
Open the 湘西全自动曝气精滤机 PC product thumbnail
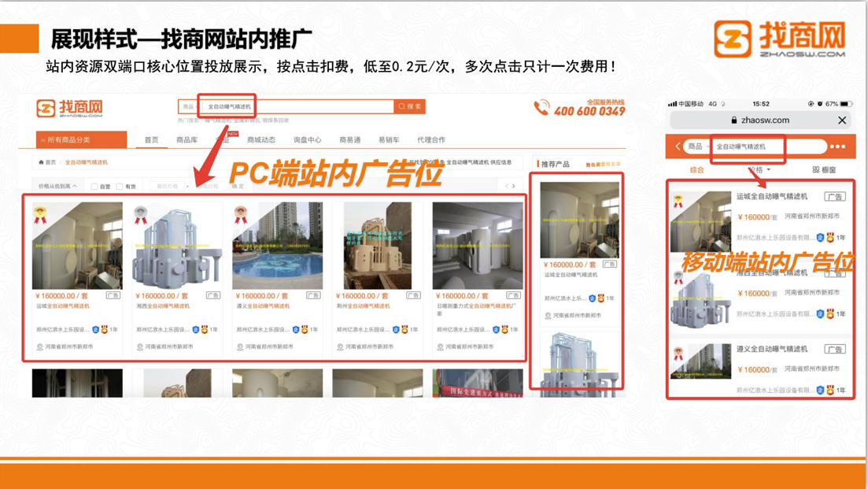pyautogui.click(x=177, y=246)
